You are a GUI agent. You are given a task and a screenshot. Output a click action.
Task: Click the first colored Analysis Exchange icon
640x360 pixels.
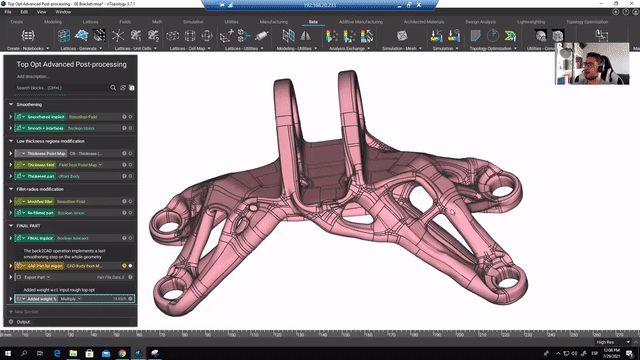[331, 36]
